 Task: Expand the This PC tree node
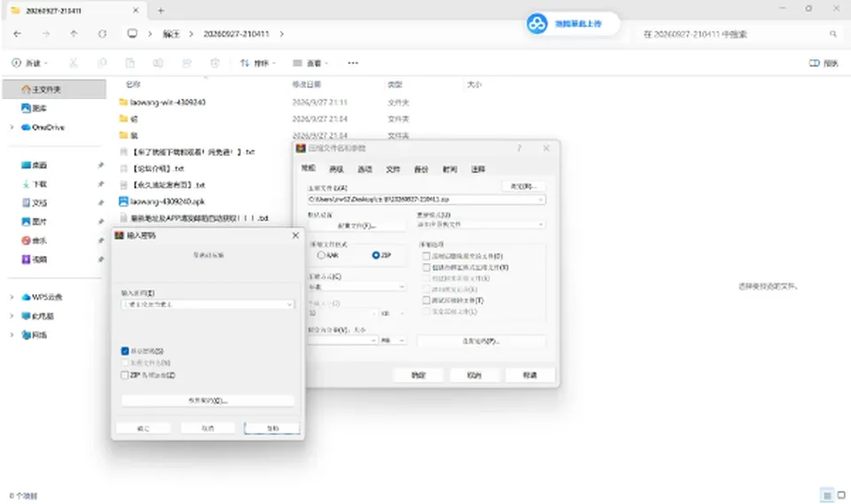coord(12,315)
